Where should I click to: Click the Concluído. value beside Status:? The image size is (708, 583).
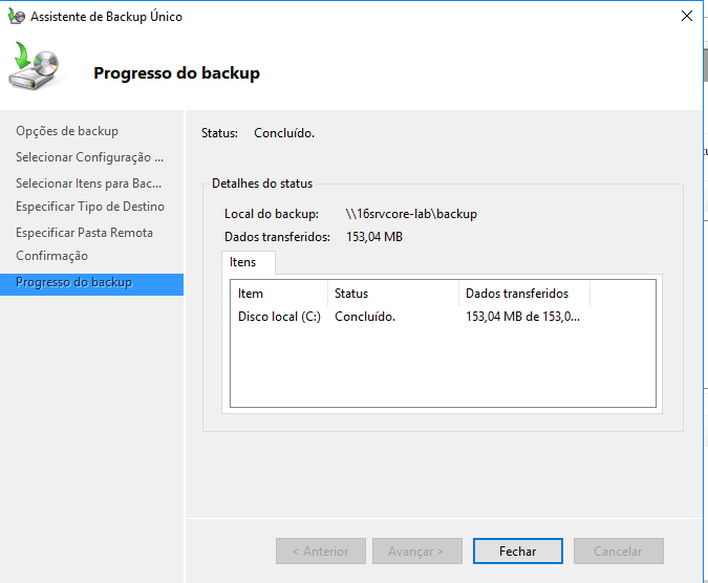284,133
